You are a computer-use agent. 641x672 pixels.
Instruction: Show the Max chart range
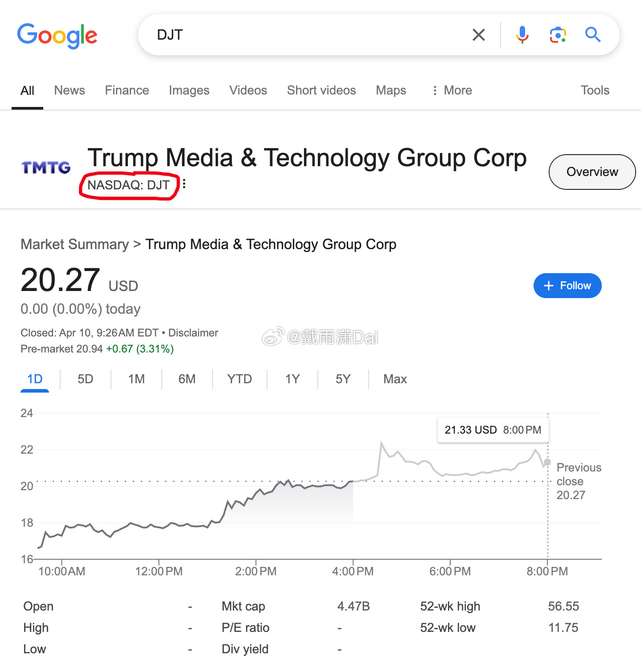click(395, 379)
